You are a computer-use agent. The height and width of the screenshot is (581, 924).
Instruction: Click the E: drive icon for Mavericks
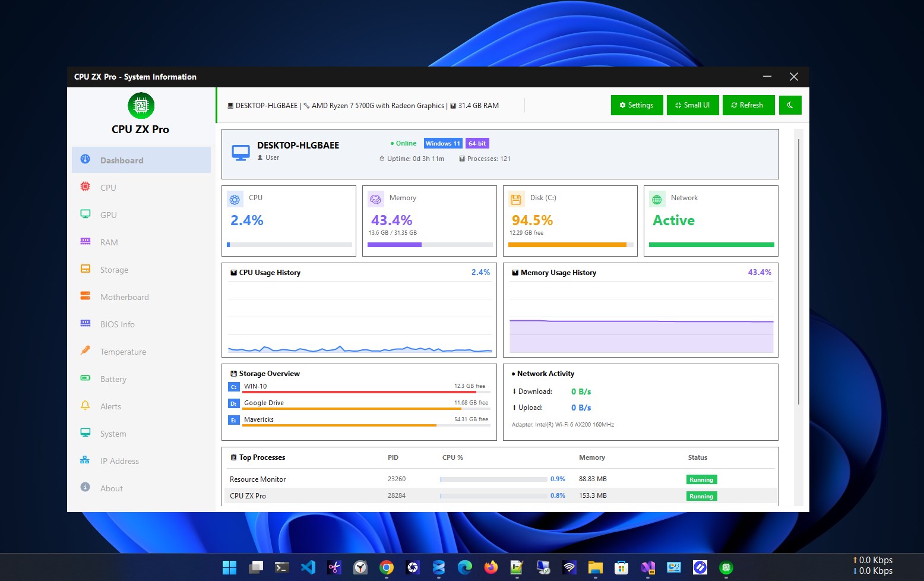[x=233, y=420]
